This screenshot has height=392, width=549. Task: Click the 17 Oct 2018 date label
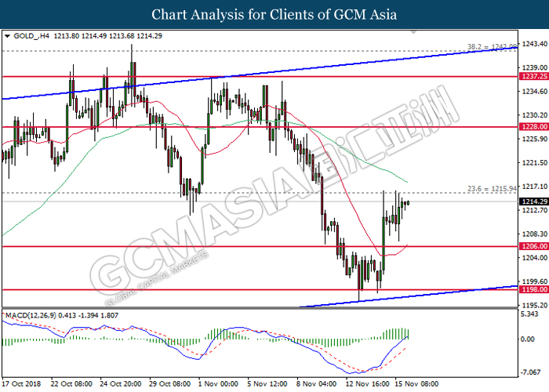pyautogui.click(x=21, y=383)
